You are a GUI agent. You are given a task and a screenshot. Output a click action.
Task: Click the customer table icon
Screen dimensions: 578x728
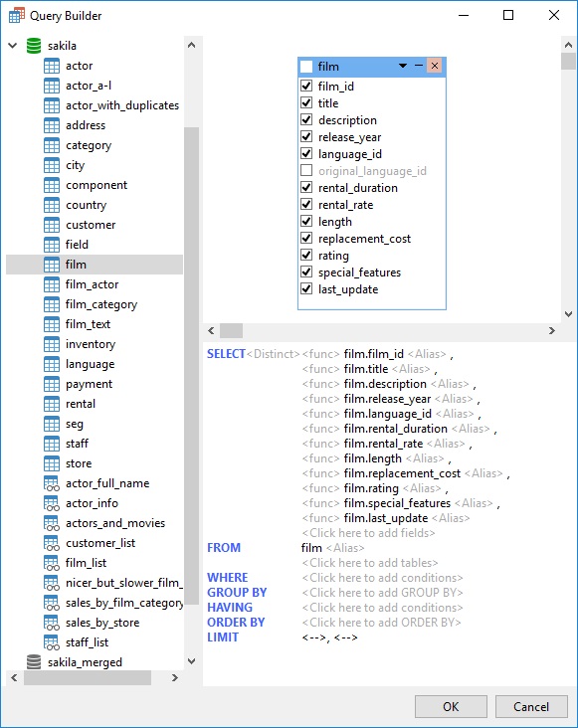[x=52, y=225]
